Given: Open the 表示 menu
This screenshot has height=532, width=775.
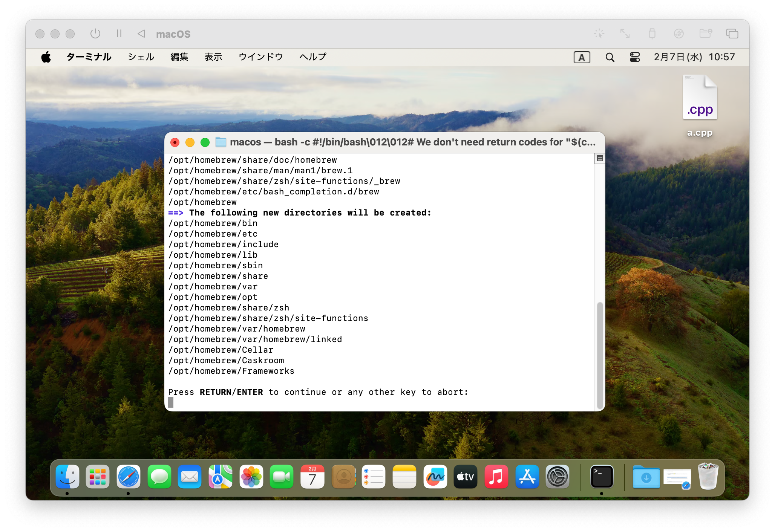Looking at the screenshot, I should (x=213, y=57).
